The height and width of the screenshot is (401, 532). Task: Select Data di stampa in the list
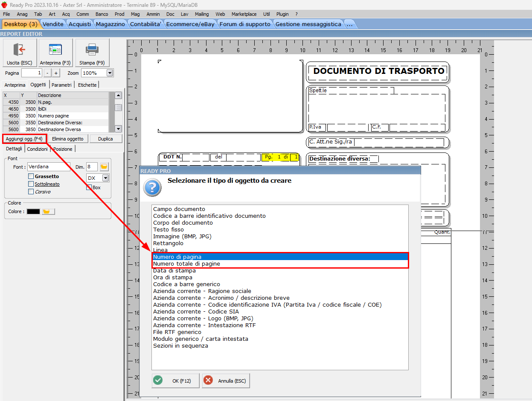click(x=280, y=271)
